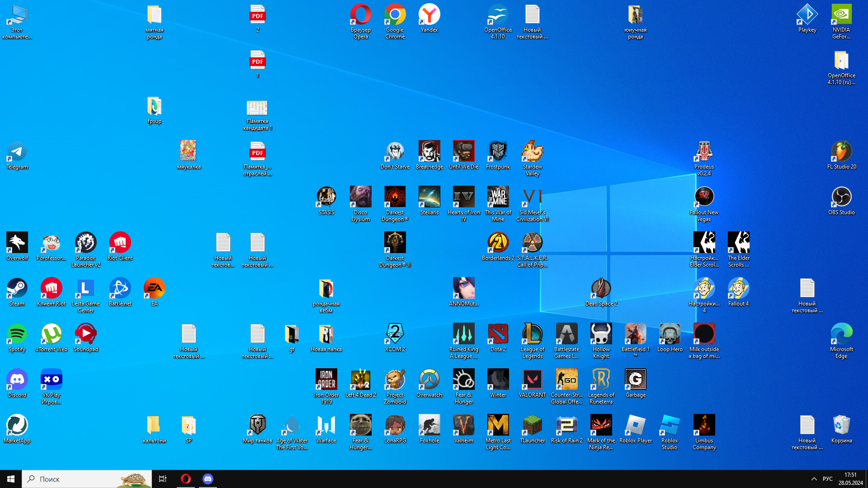
Task: Open the Spotify desktop icon
Action: 17,338
